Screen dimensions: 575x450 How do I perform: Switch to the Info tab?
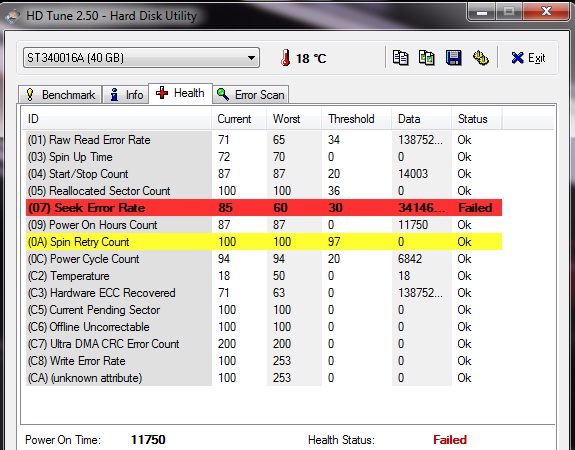125,95
